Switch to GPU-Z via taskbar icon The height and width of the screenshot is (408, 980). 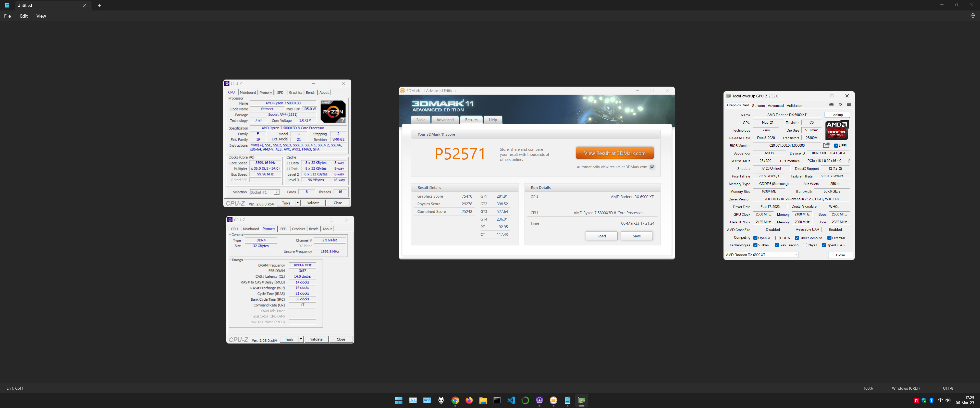581,400
